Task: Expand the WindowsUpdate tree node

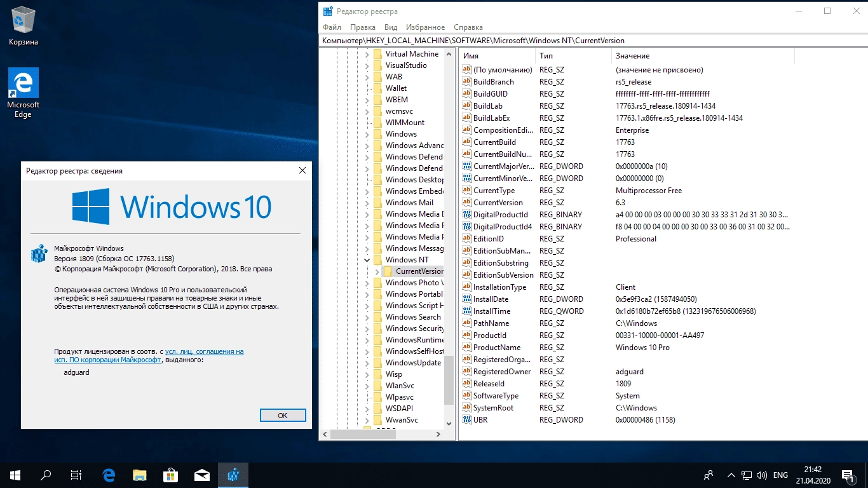Action: [x=367, y=363]
